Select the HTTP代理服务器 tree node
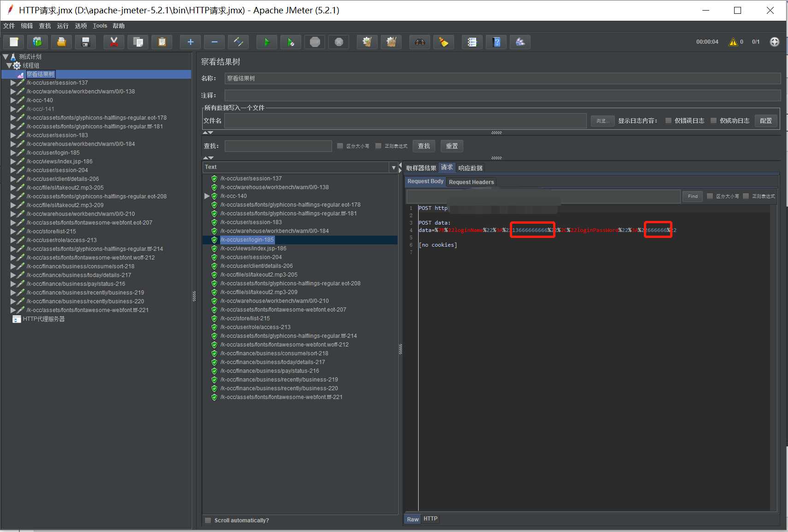 pos(44,319)
